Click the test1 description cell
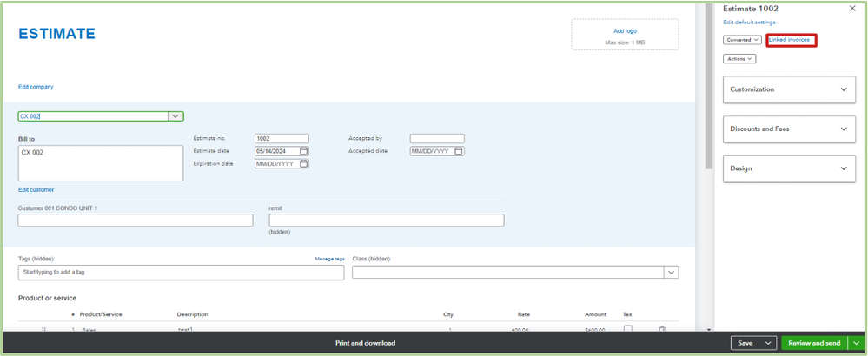 click(184, 329)
